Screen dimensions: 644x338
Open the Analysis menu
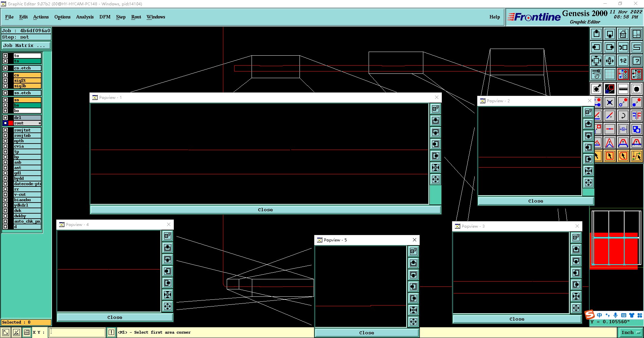pos(85,17)
